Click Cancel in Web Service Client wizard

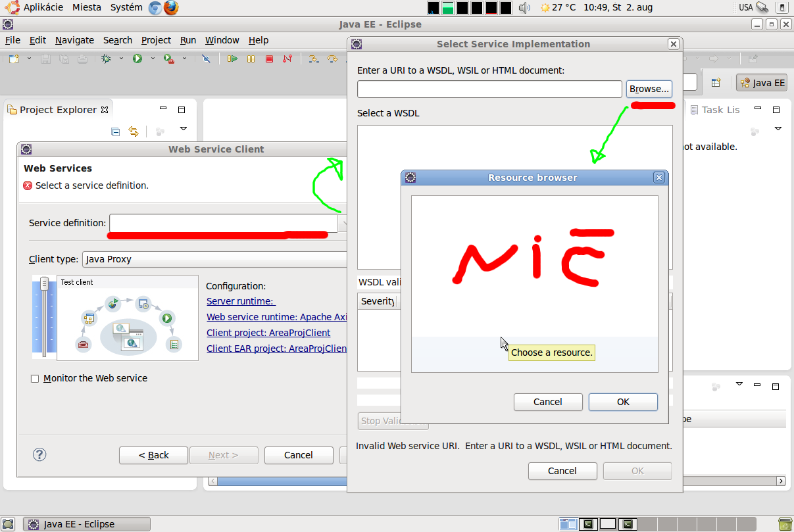[299, 455]
